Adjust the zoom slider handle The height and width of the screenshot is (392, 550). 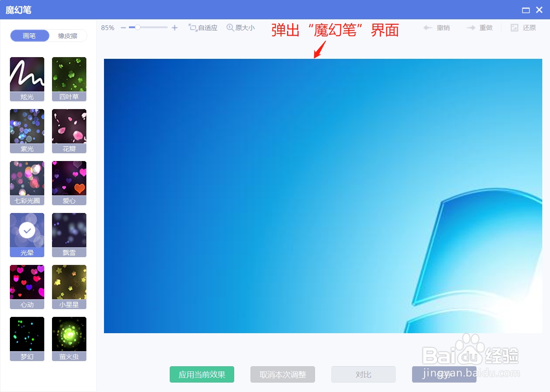137,27
